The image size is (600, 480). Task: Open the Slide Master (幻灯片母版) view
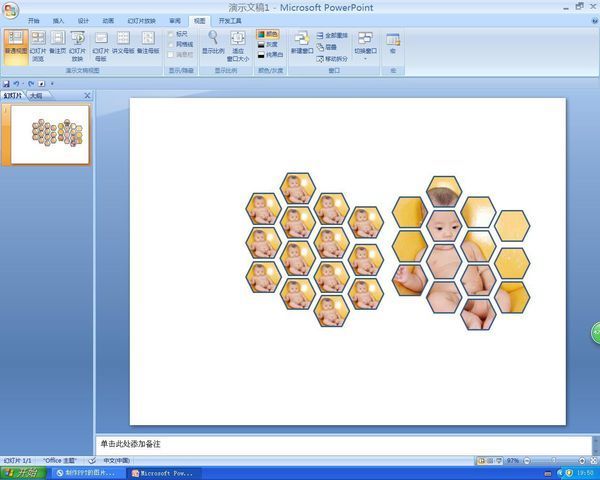pyautogui.click(x=101, y=45)
